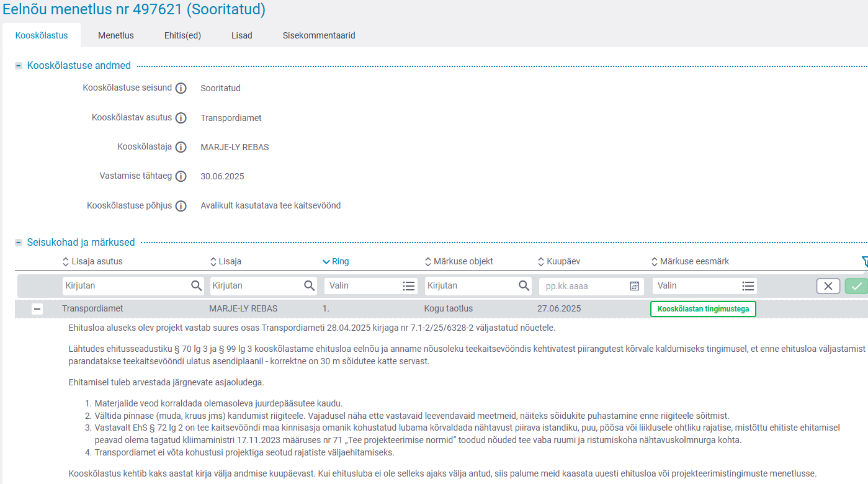The height and width of the screenshot is (484, 868).
Task: Sort by Lisaja column
Action: pos(226,261)
